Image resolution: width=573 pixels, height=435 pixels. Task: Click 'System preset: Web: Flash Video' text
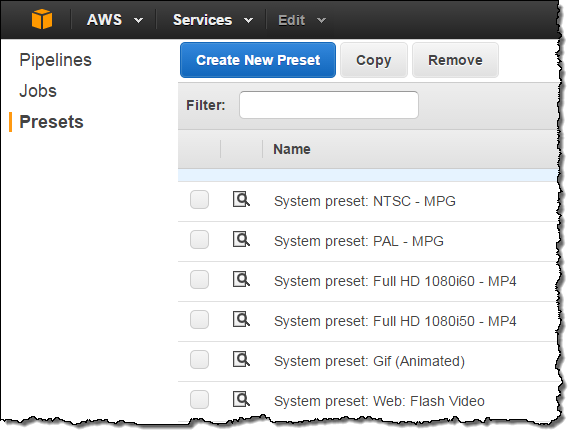[x=379, y=401]
